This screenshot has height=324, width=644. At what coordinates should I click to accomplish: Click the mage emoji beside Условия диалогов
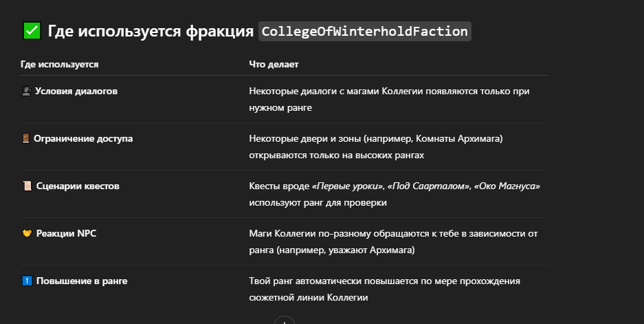(x=26, y=91)
